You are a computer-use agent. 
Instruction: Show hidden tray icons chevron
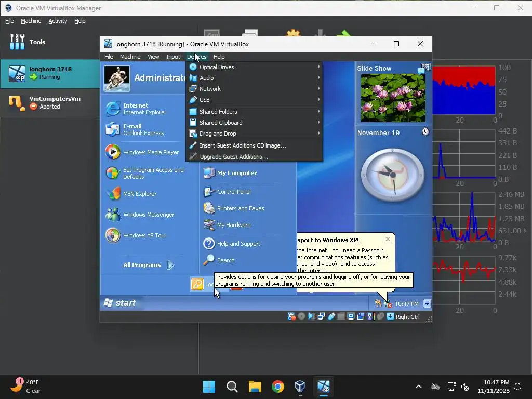[x=419, y=387]
